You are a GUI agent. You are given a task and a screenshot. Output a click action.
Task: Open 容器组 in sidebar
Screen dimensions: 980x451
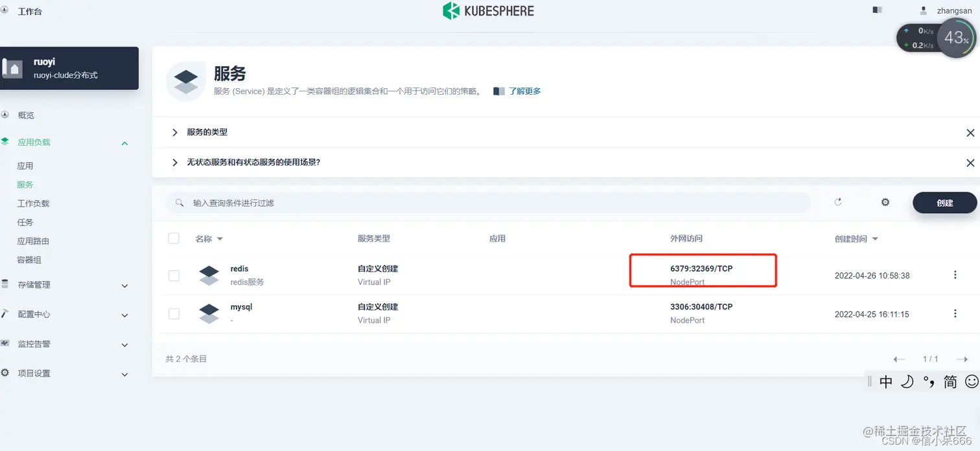coord(29,260)
